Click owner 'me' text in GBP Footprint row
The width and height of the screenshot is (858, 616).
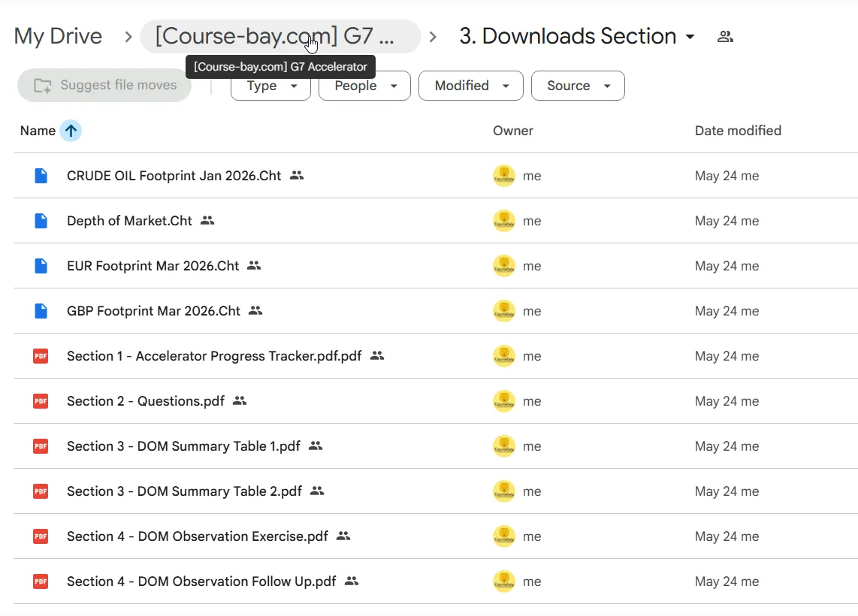click(x=532, y=311)
